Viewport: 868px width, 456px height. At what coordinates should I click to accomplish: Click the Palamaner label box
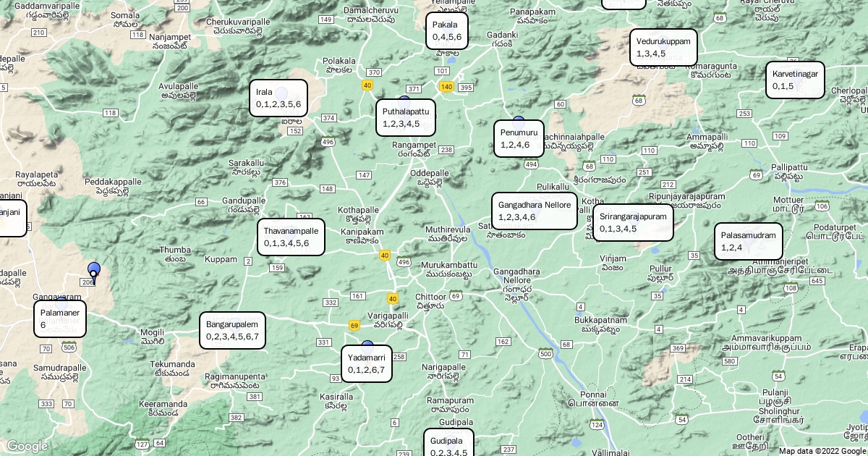click(60, 318)
